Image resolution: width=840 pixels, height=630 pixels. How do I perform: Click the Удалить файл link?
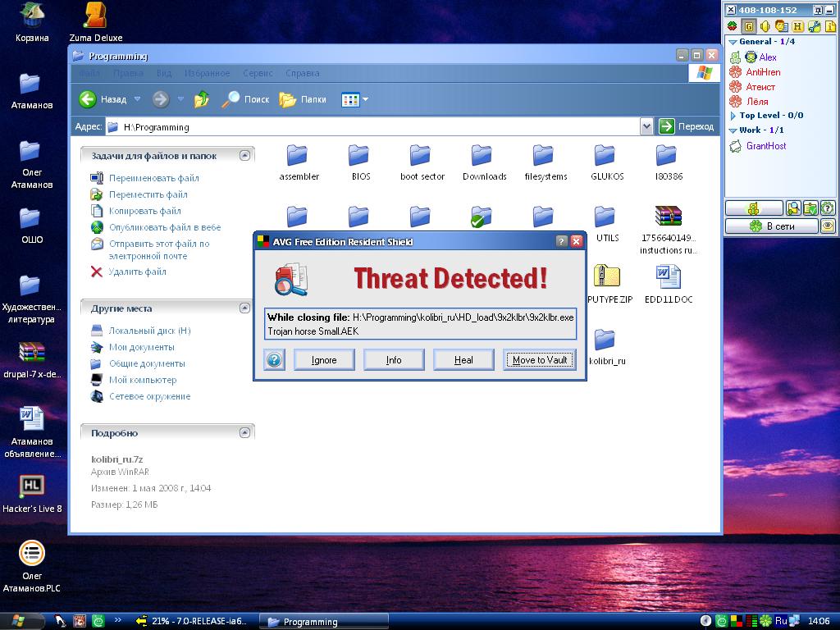[137, 272]
